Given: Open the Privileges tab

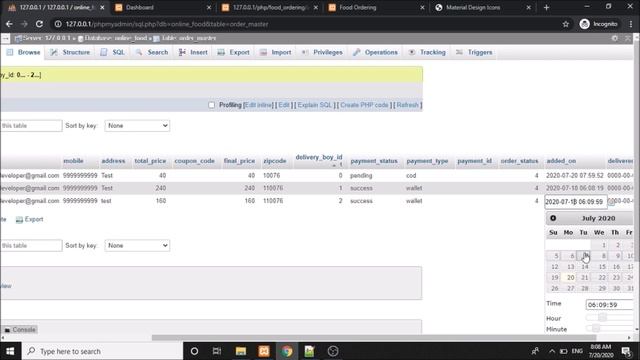Looking at the screenshot, I should click(x=322, y=52).
